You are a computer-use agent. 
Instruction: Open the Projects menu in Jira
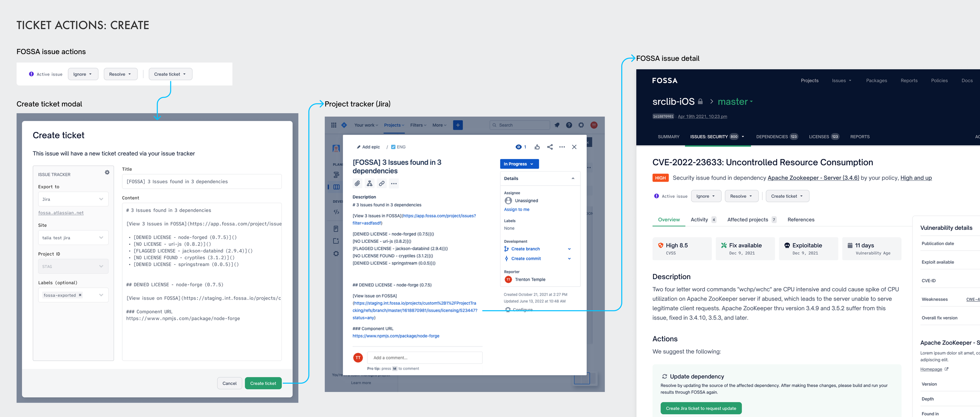coord(394,125)
